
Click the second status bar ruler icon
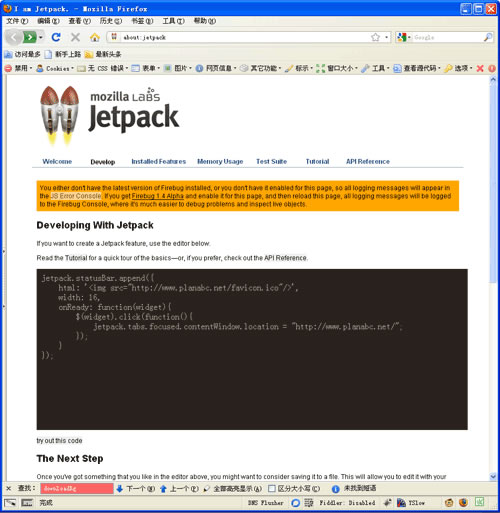27,502
